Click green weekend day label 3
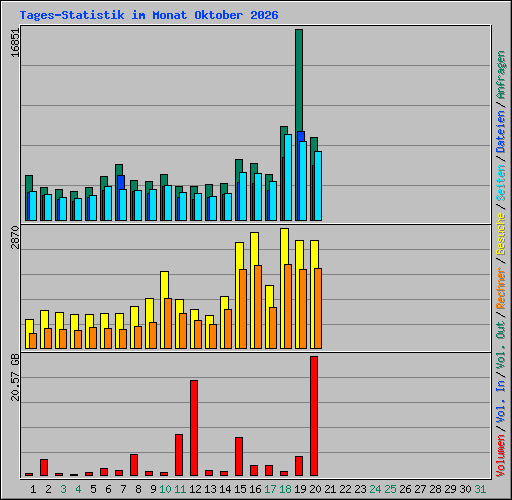Image resolution: width=512 pixels, height=500 pixels. 63,489
